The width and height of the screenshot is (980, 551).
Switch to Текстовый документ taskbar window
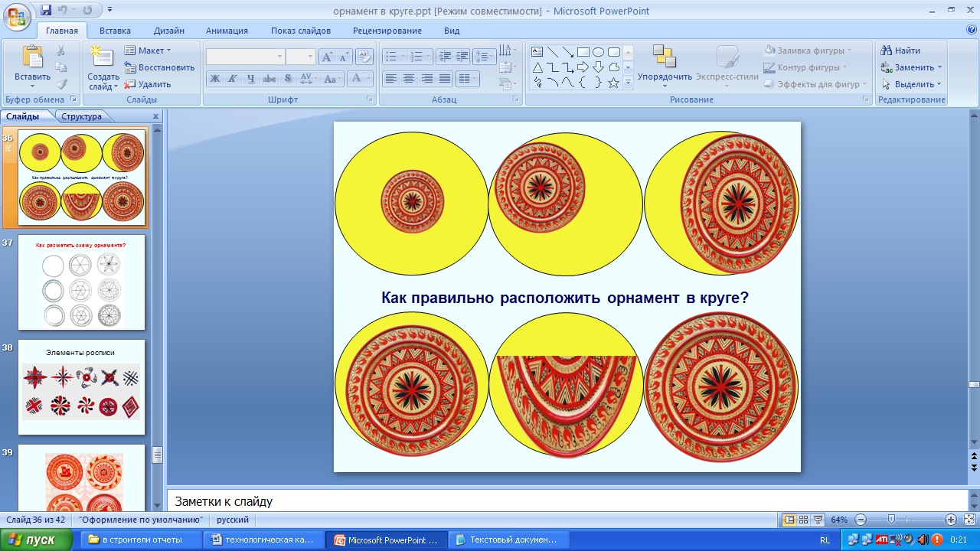click(x=507, y=540)
